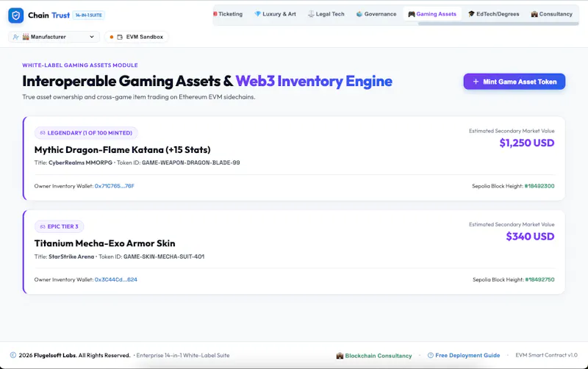Click the EPIC TIER 3 badge
The height and width of the screenshot is (369, 588).
pyautogui.click(x=60, y=226)
